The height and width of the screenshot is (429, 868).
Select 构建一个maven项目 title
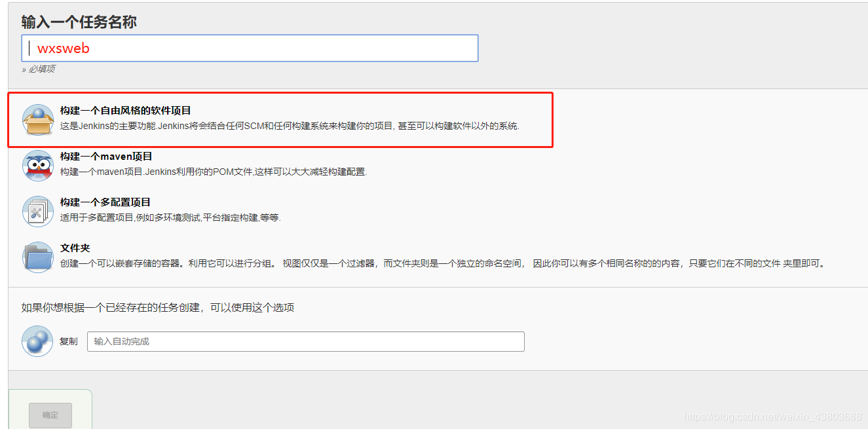(x=106, y=157)
